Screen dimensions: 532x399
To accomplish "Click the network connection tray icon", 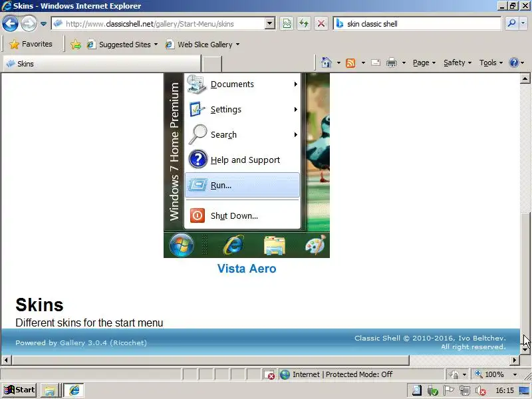I will [464, 390].
